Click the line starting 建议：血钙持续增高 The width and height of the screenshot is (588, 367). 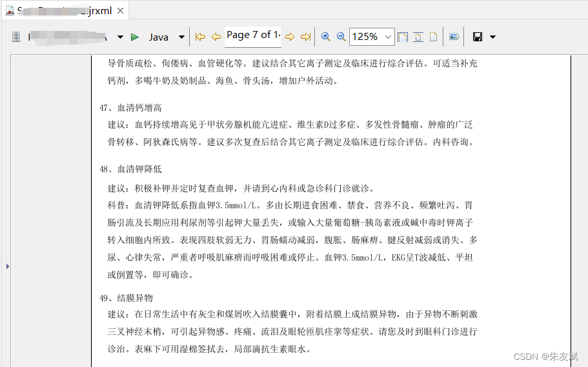point(290,124)
